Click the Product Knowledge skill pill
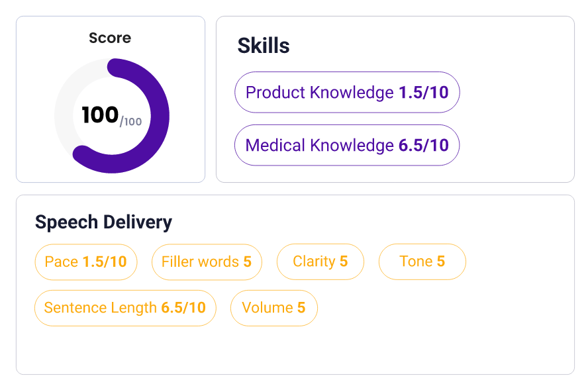 [347, 92]
